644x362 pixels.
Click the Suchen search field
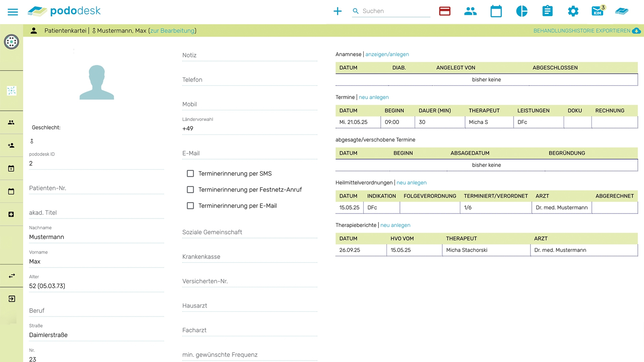tap(395, 11)
